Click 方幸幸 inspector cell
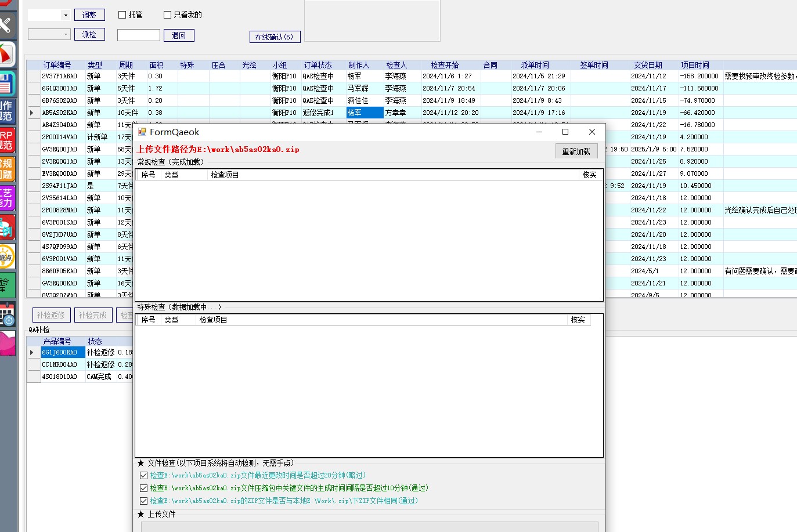 [402, 113]
